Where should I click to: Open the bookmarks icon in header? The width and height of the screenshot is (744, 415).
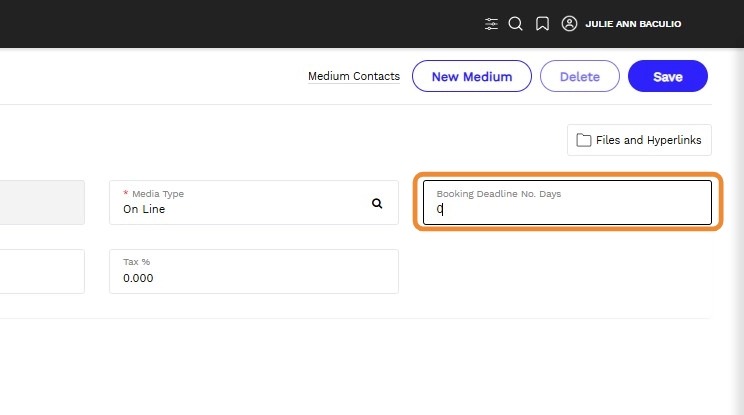(542, 24)
